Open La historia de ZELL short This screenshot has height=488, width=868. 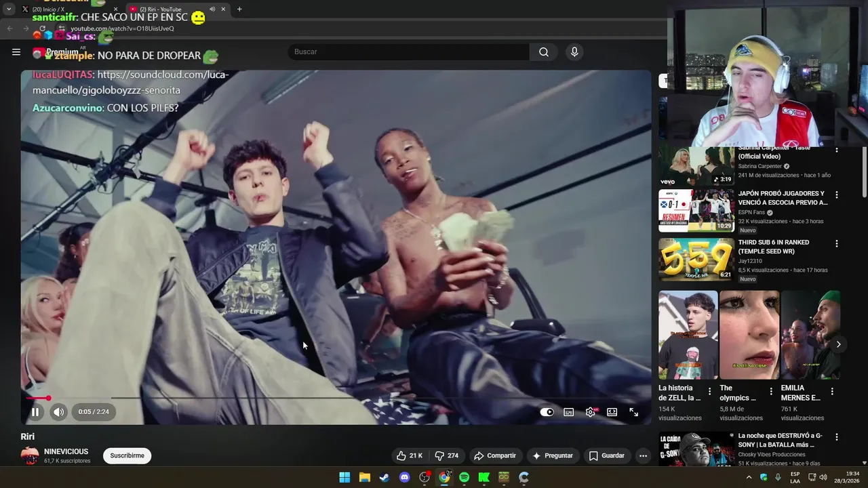pyautogui.click(x=688, y=335)
